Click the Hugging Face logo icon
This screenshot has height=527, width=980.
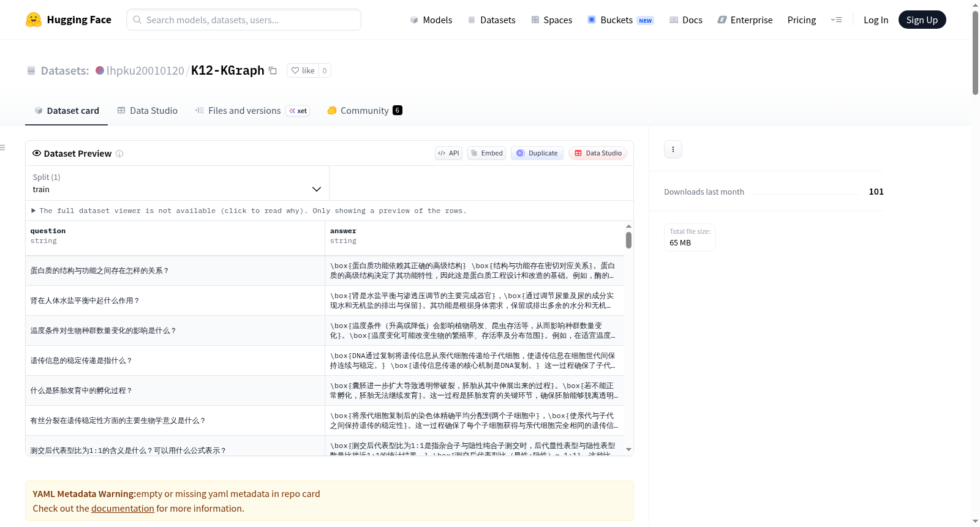[x=34, y=20]
